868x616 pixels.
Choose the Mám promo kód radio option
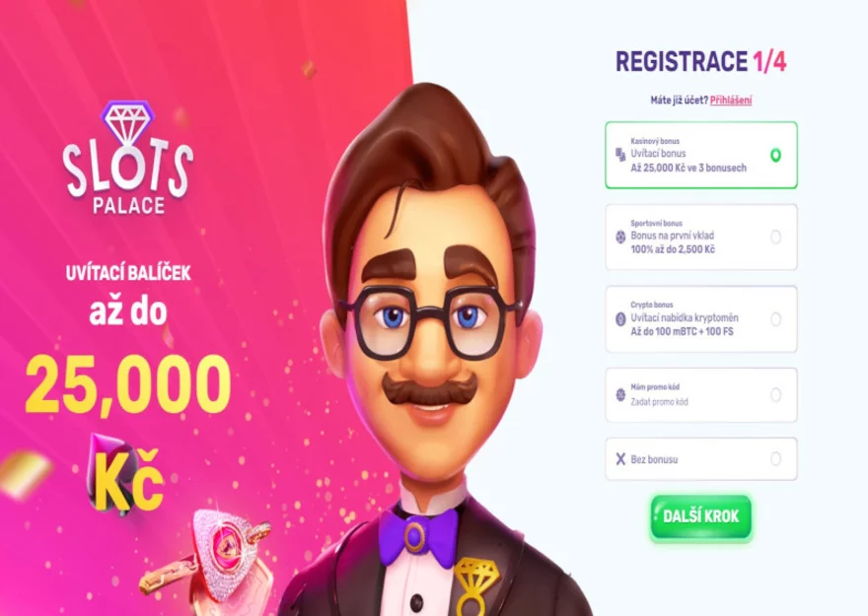pos(775,395)
